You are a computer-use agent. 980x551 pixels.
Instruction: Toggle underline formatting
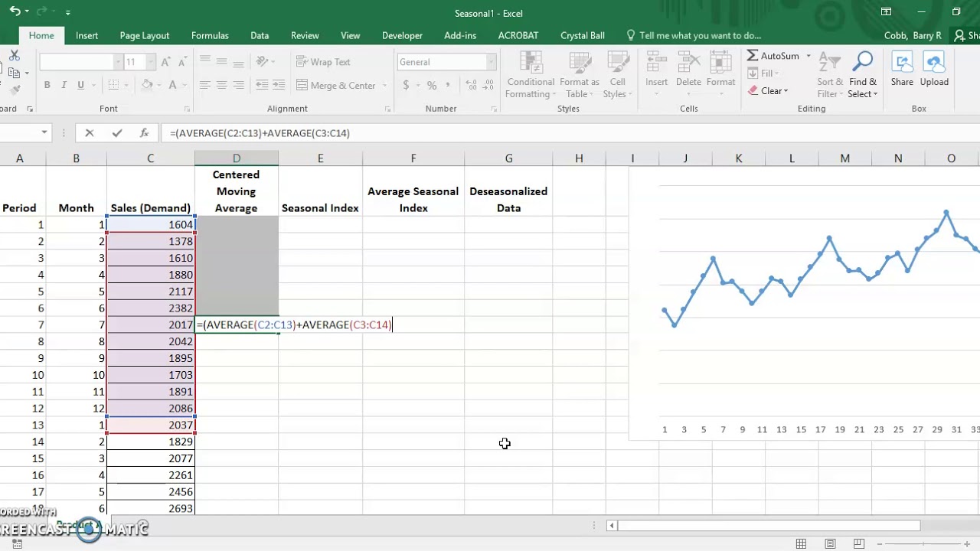[79, 86]
